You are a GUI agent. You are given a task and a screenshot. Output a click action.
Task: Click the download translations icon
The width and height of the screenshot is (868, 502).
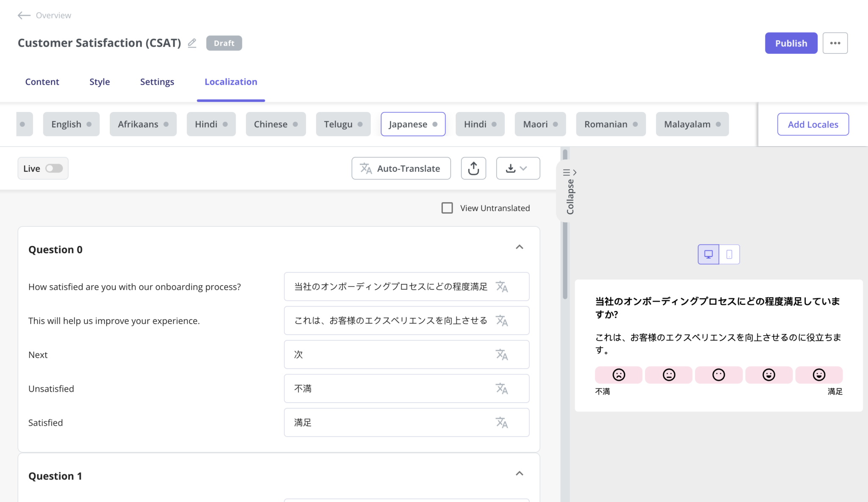(512, 168)
